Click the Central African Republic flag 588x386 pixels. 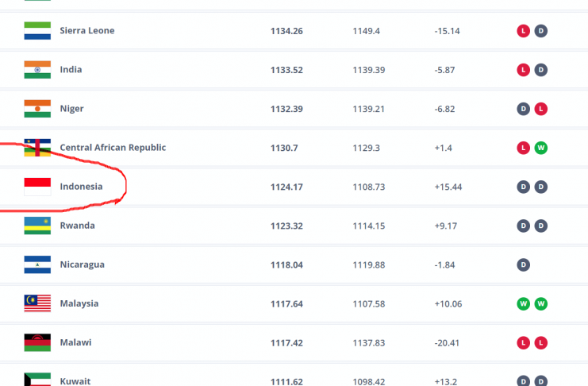(x=37, y=148)
